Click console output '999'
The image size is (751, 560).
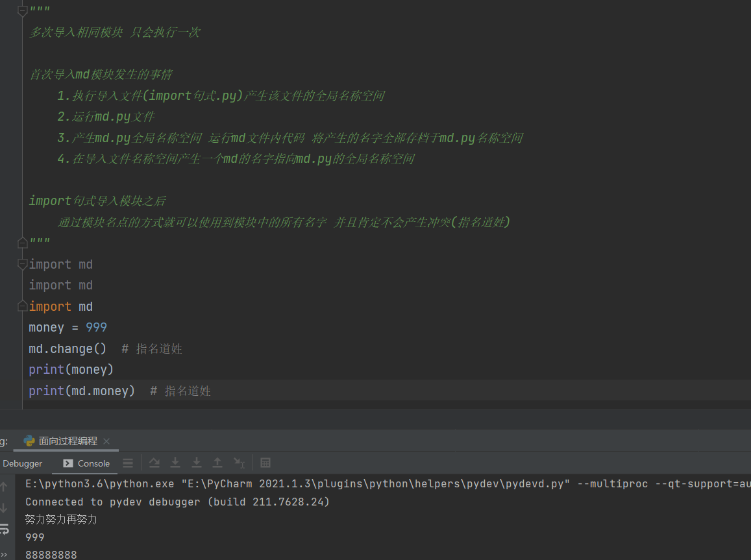pos(35,537)
